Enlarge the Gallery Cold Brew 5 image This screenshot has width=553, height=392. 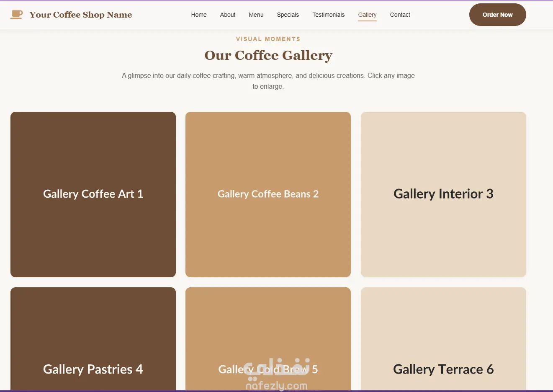click(268, 339)
